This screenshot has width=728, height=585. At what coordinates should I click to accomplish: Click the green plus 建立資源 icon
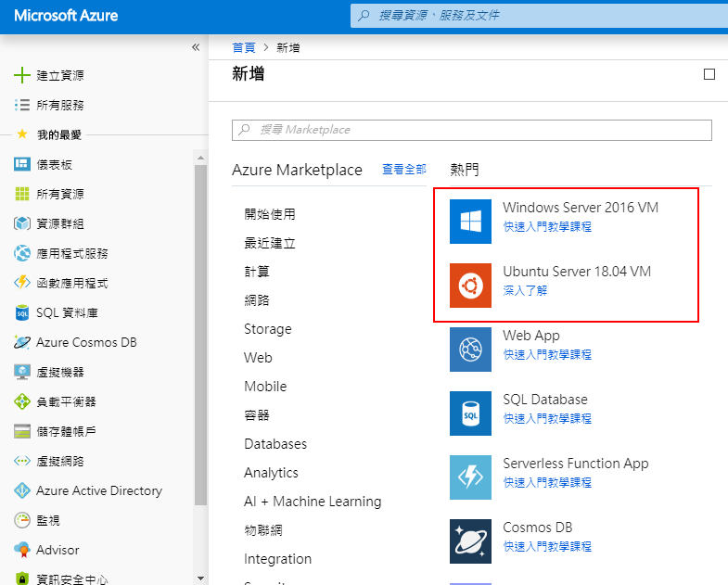click(22, 75)
